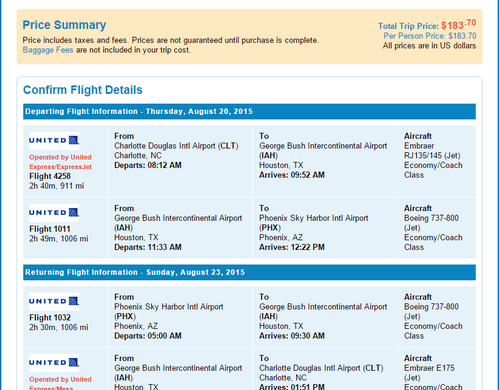Click the United logo for Flight 1011
This screenshot has height=390, width=499.
click(54, 213)
